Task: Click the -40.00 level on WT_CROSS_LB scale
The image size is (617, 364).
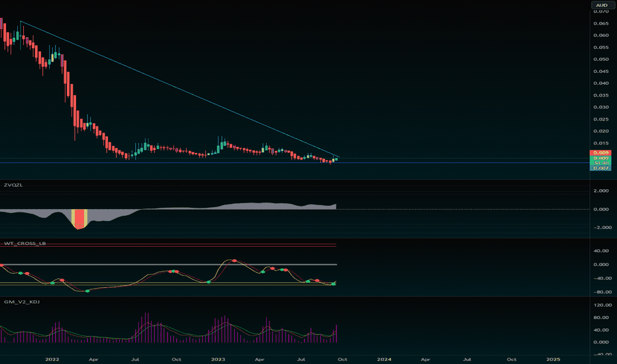Action: pyautogui.click(x=601, y=278)
